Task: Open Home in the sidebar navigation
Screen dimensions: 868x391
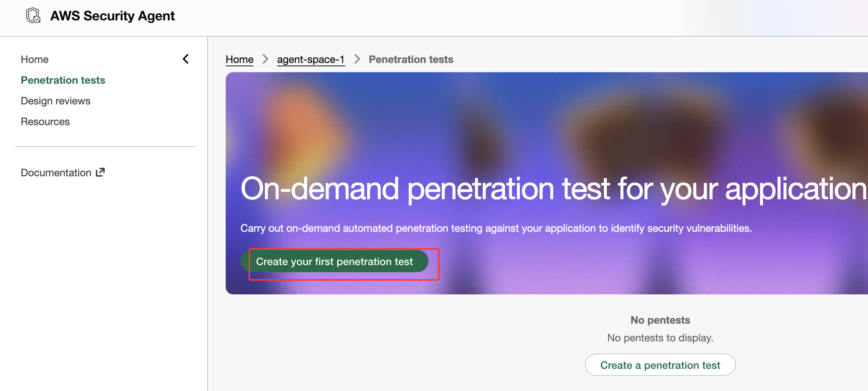Action: point(34,59)
